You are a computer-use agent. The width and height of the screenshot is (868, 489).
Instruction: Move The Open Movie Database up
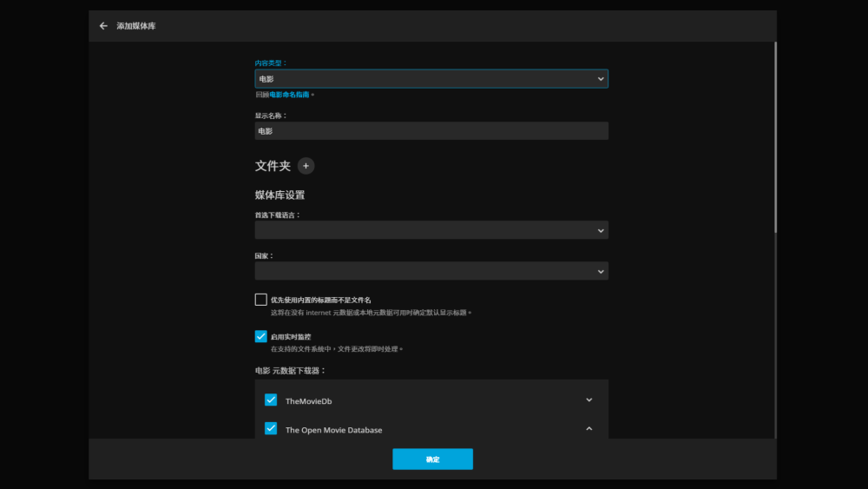point(589,429)
